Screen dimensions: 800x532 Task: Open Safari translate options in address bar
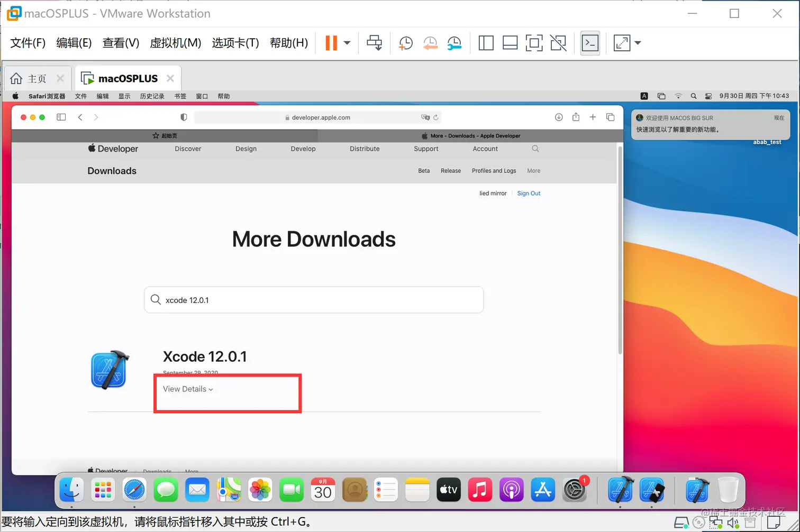point(425,117)
